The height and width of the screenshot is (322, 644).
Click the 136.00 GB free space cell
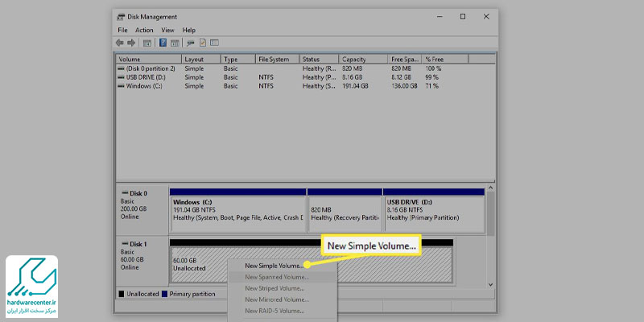404,86
